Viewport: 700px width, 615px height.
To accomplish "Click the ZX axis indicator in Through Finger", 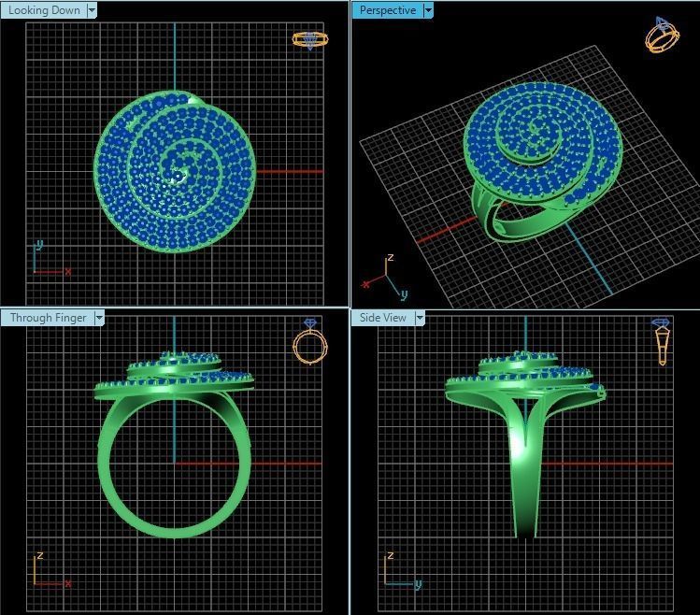I will tap(51, 569).
